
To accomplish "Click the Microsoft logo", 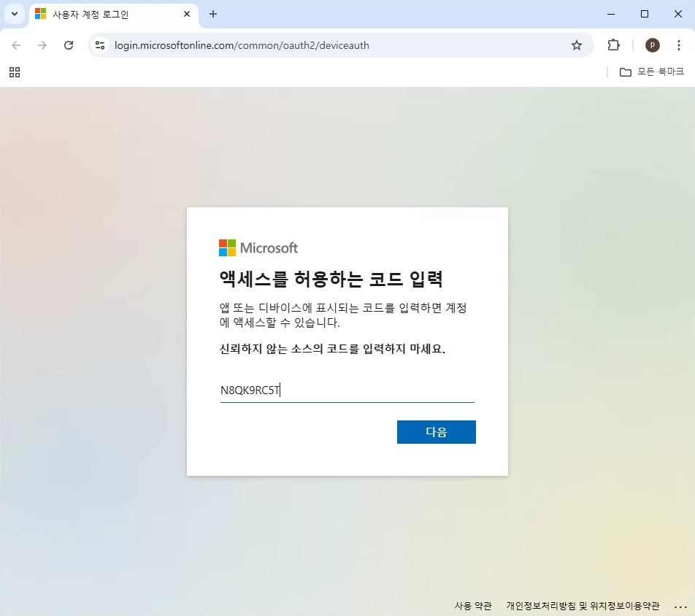I will [258, 247].
